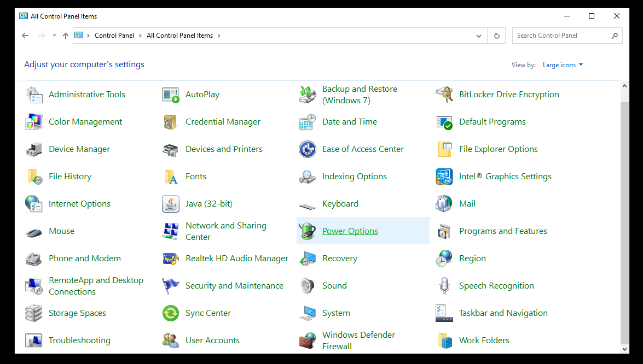This screenshot has width=643, height=364.
Task: Click the Phone and Modem icon
Action: click(x=34, y=259)
